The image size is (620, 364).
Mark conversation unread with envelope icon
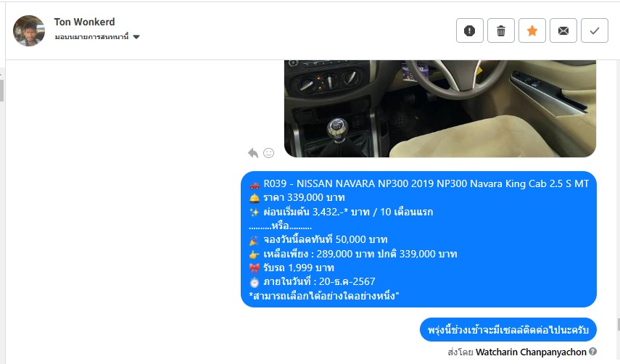point(563,30)
